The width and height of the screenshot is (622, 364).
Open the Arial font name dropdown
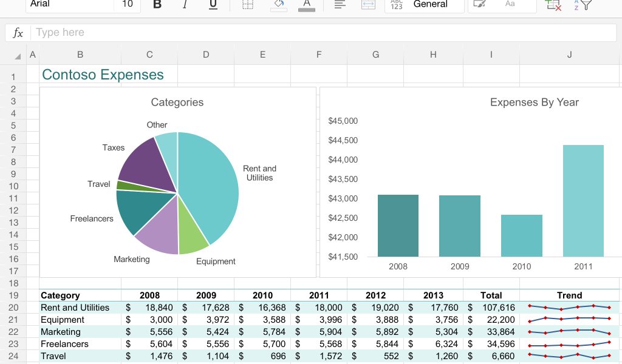[x=70, y=5]
